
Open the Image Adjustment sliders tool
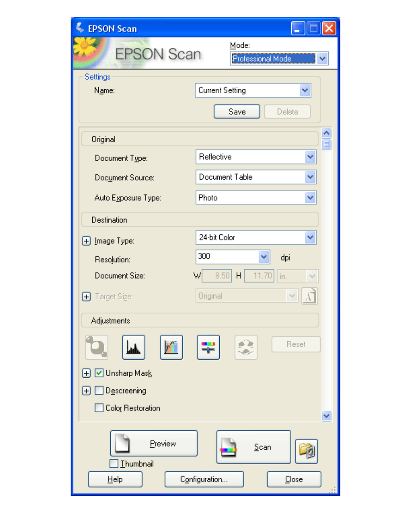[208, 347]
